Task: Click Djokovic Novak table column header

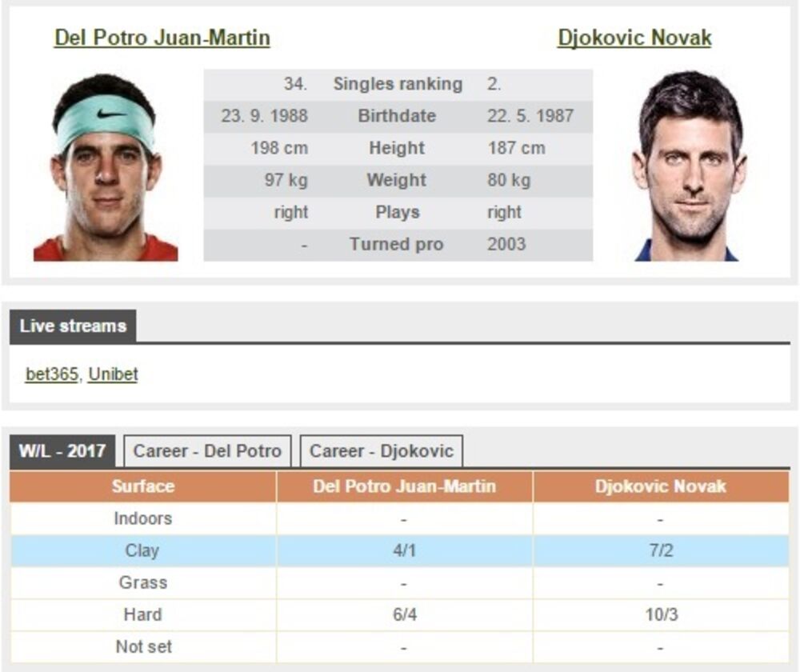Action: [660, 486]
